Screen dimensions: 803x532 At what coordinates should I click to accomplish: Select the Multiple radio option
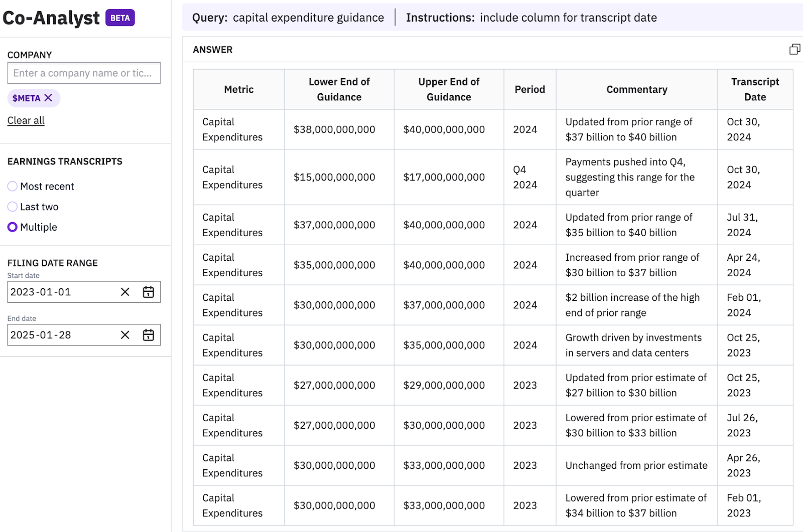[x=13, y=227]
